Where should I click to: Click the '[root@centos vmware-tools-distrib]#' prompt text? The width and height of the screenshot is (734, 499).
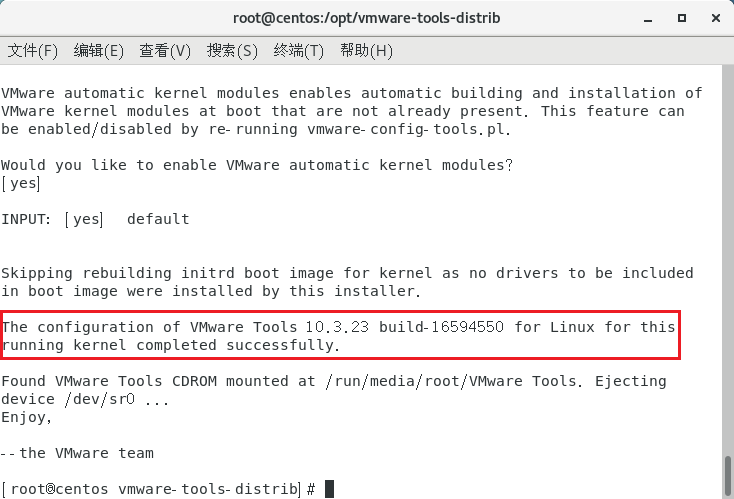[x=158, y=489]
